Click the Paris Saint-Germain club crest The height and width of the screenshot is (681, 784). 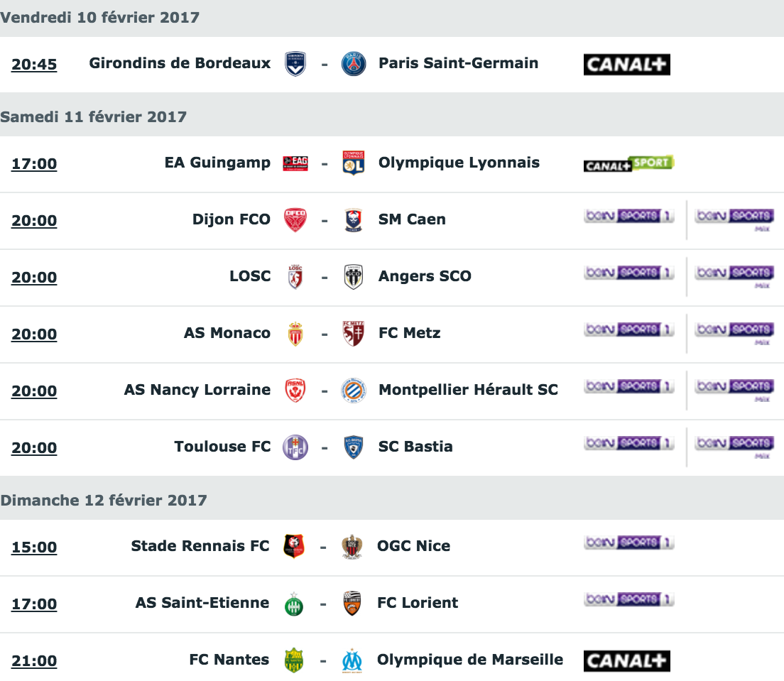(354, 64)
